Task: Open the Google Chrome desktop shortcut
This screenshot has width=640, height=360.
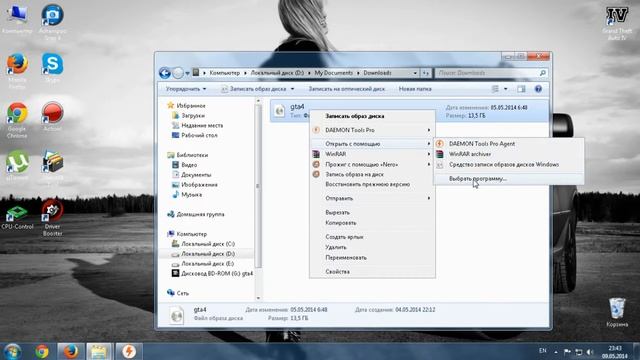Action: click(x=17, y=120)
